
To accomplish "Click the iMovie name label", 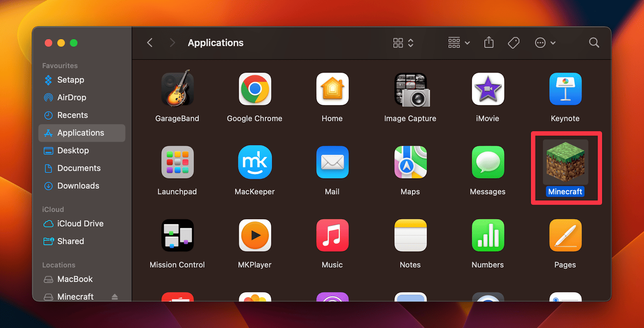I will click(x=488, y=118).
